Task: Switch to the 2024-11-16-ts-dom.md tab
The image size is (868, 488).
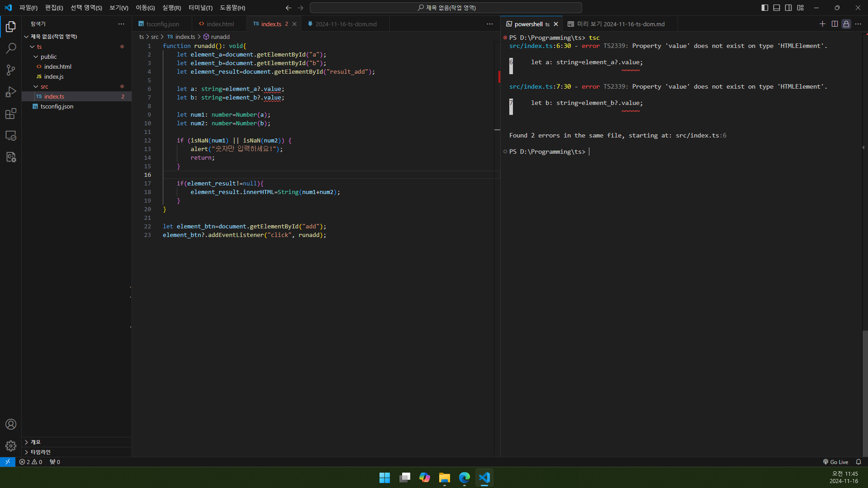Action: coord(345,24)
